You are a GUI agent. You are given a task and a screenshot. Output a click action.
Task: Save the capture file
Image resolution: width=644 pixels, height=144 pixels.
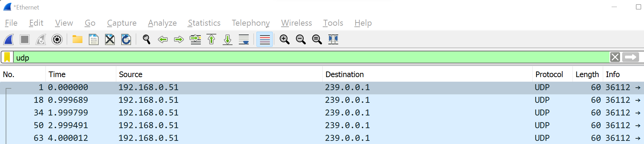(x=93, y=39)
